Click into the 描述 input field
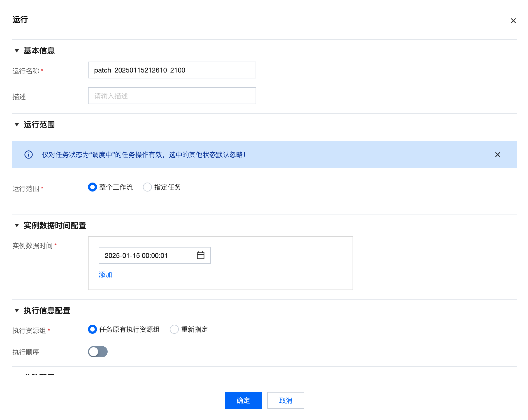528x420 pixels. click(x=172, y=96)
